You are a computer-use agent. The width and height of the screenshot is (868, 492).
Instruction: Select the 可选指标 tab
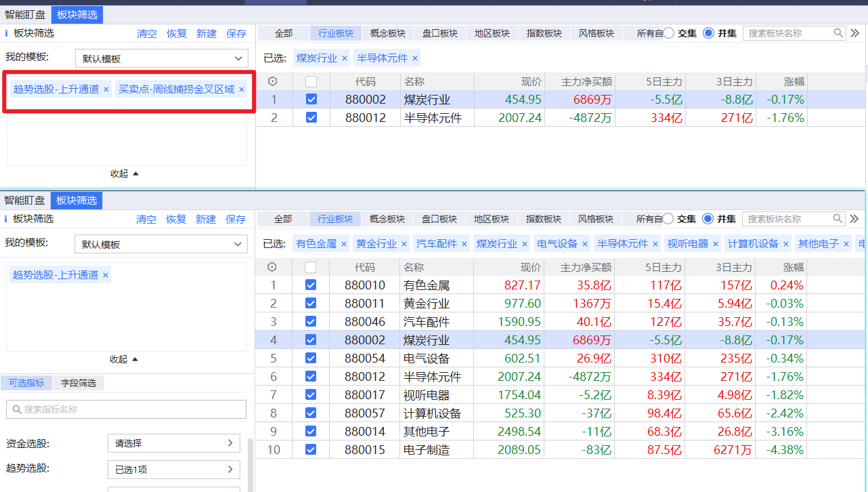26,383
